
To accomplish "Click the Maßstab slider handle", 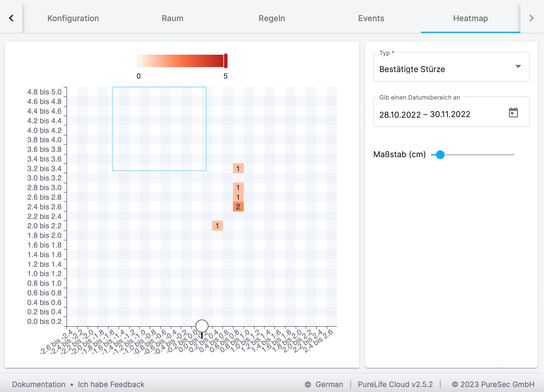I will [x=440, y=155].
